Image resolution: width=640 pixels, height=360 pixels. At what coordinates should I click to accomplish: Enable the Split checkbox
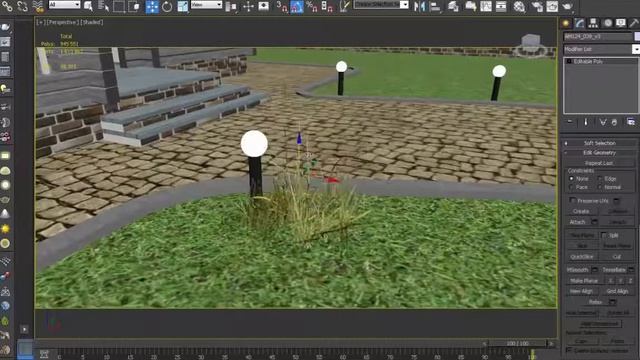(604, 235)
